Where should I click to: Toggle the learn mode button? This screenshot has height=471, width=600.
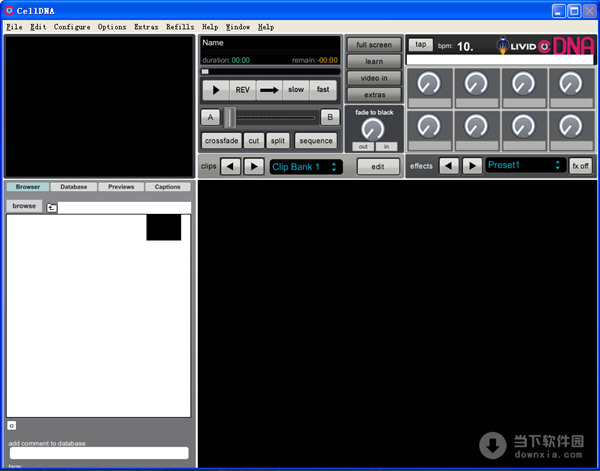[374, 61]
